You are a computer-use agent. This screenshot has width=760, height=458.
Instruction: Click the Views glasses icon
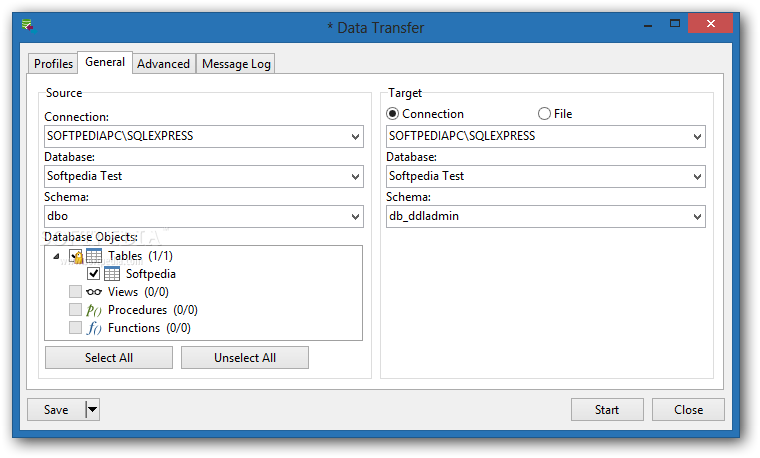pyautogui.click(x=94, y=292)
